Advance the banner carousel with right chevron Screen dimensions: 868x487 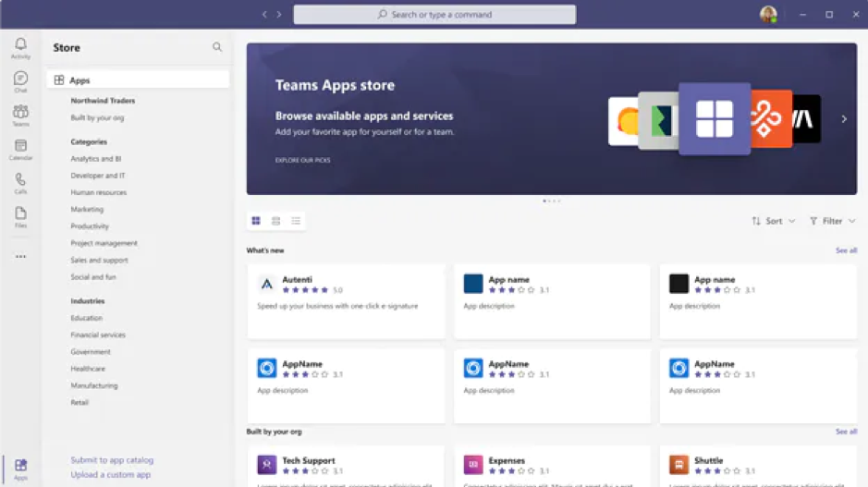(844, 119)
